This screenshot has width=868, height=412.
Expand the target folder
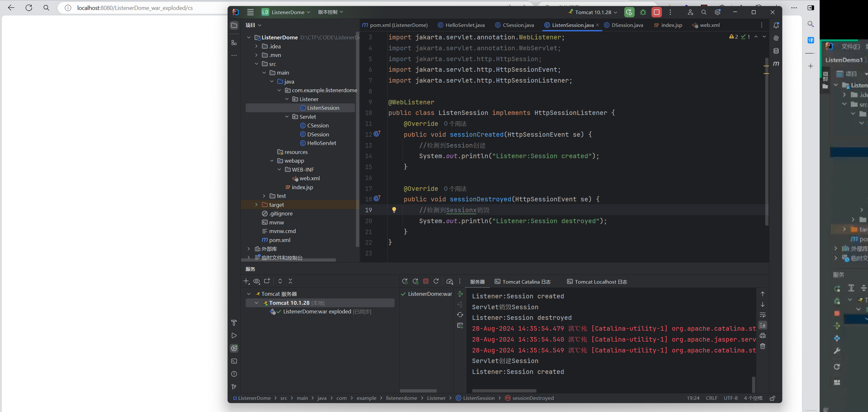tap(256, 205)
